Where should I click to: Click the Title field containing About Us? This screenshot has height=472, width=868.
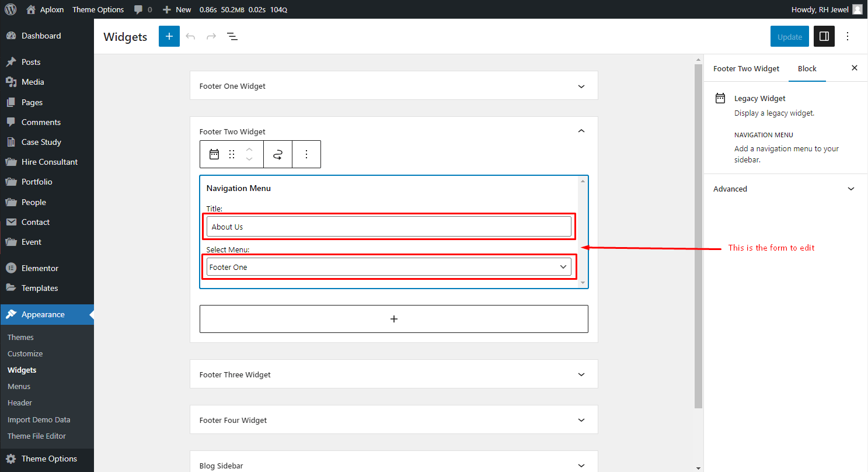[389, 227]
